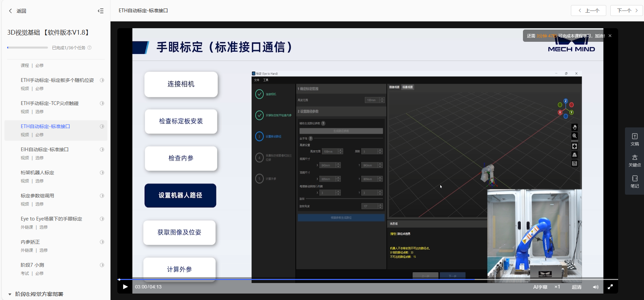The height and width of the screenshot is (300, 644).
Task: Open EIH自动标定-标准接口 lesson
Action: [x=45, y=149]
